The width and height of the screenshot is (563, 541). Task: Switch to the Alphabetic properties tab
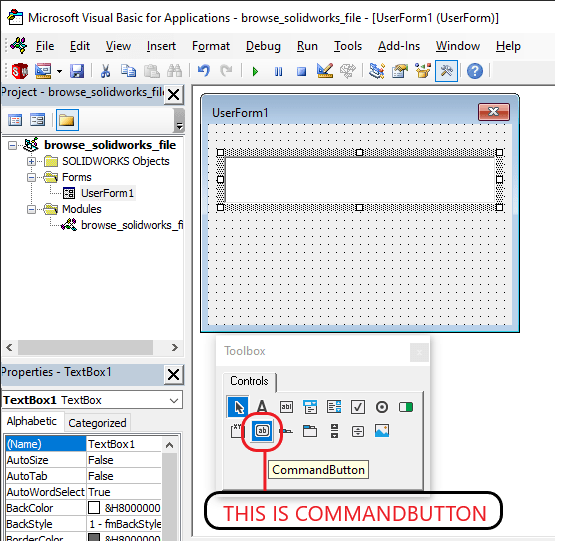click(x=32, y=421)
